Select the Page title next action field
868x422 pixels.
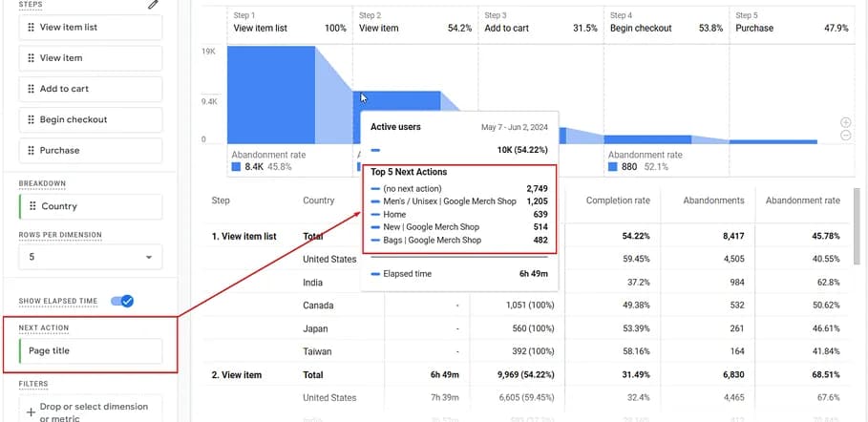(90, 351)
